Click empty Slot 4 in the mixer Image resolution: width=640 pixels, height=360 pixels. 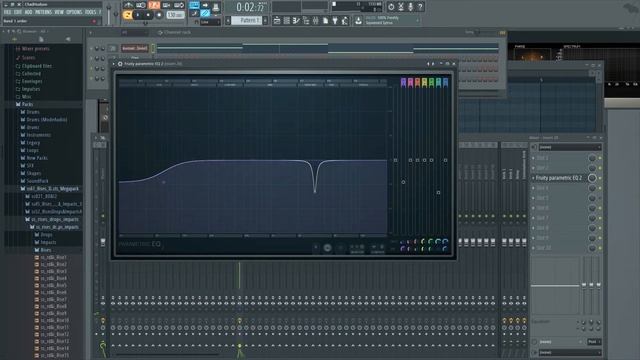coord(559,188)
